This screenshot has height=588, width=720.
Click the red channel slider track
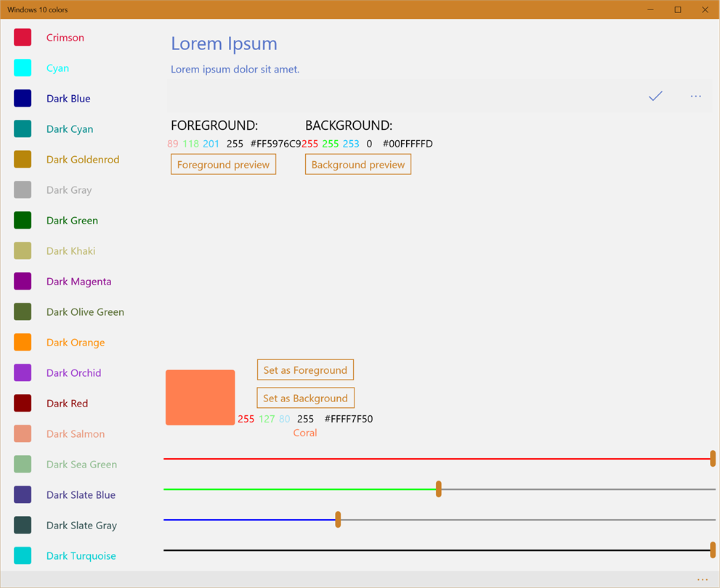(x=437, y=459)
